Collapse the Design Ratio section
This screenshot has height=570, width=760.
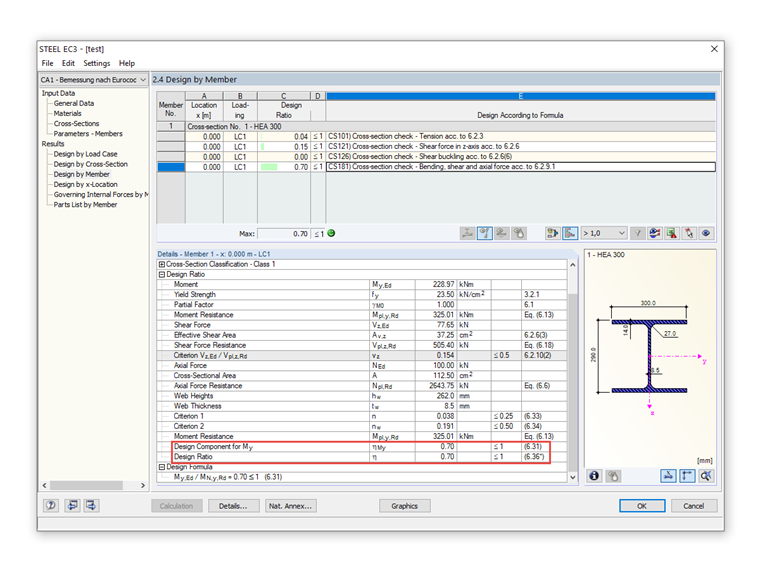pyautogui.click(x=162, y=275)
